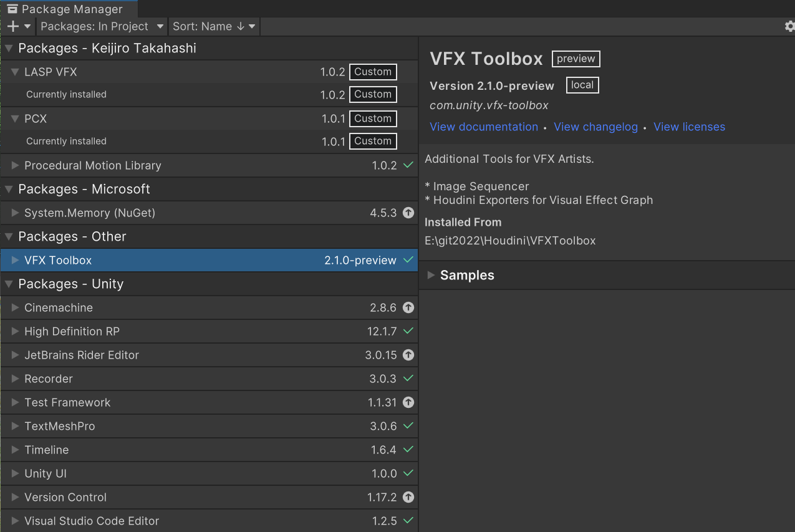Click the local tag beside Version 2.1.0-preview
The height and width of the screenshot is (532, 795).
582,85
